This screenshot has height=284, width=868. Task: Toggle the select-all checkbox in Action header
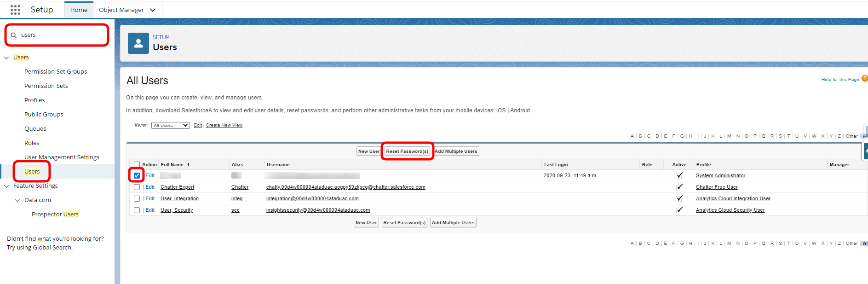coord(137,164)
